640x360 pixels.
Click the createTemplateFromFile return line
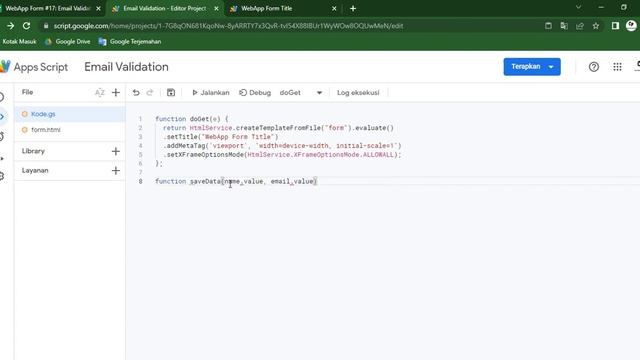coord(278,128)
